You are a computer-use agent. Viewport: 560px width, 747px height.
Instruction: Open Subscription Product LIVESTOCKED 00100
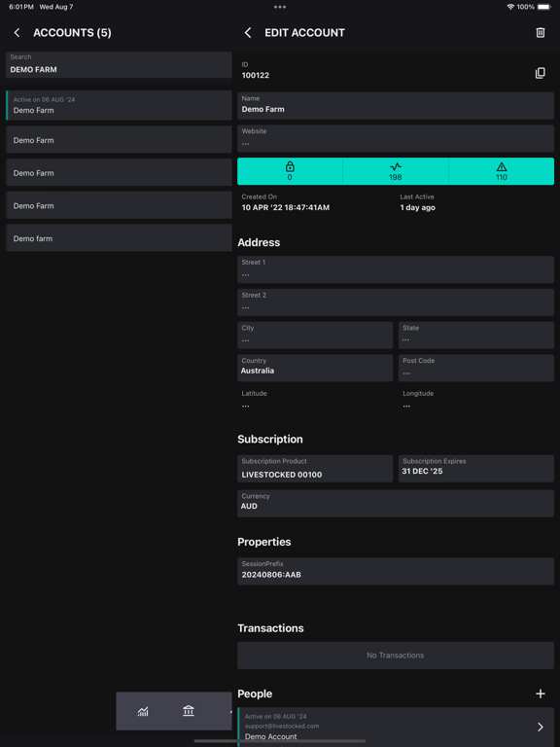(315, 468)
